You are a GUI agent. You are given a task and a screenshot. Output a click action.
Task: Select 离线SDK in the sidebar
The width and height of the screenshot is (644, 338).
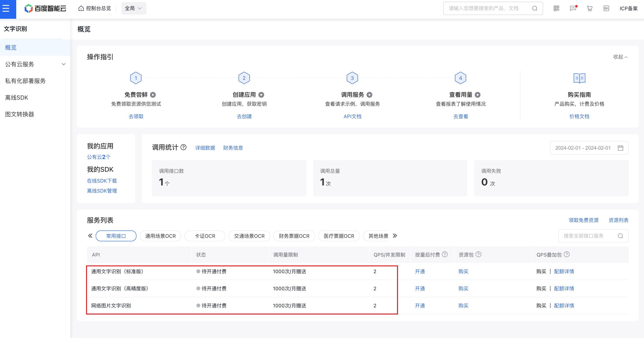click(16, 97)
